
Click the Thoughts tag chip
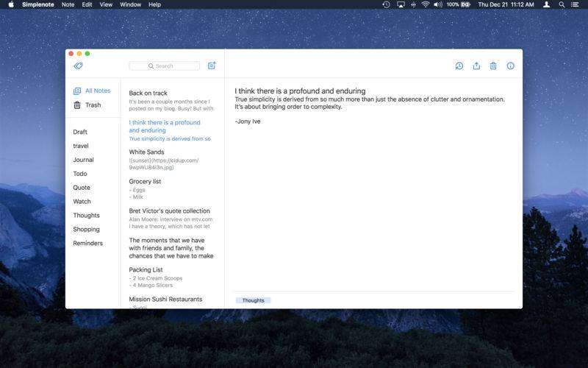253,300
